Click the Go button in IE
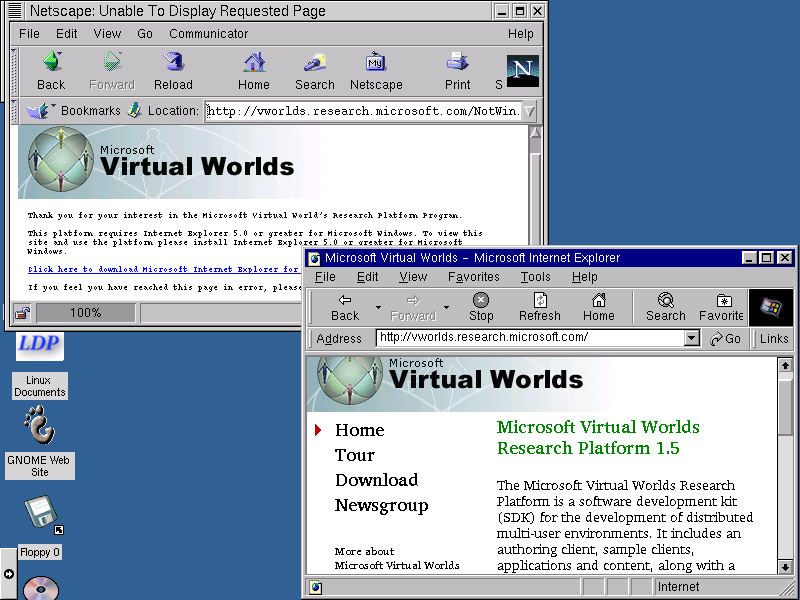Screen dimensions: 800x600 (x=726, y=338)
